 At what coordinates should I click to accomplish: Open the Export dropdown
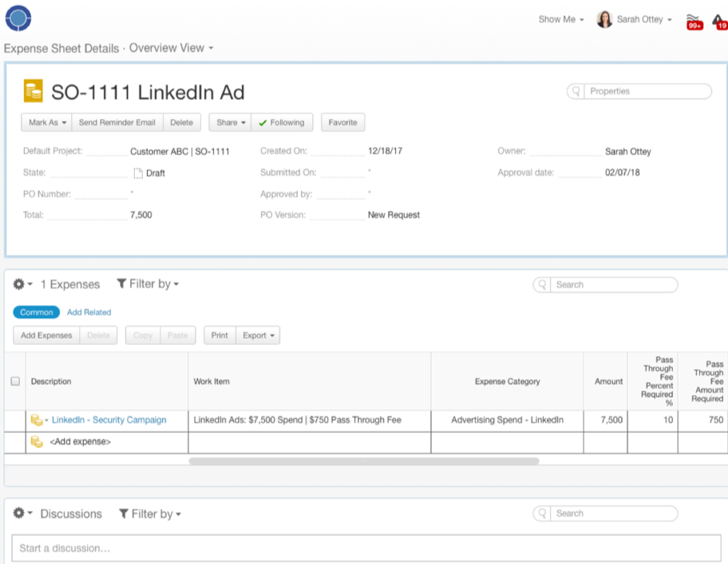pos(258,336)
